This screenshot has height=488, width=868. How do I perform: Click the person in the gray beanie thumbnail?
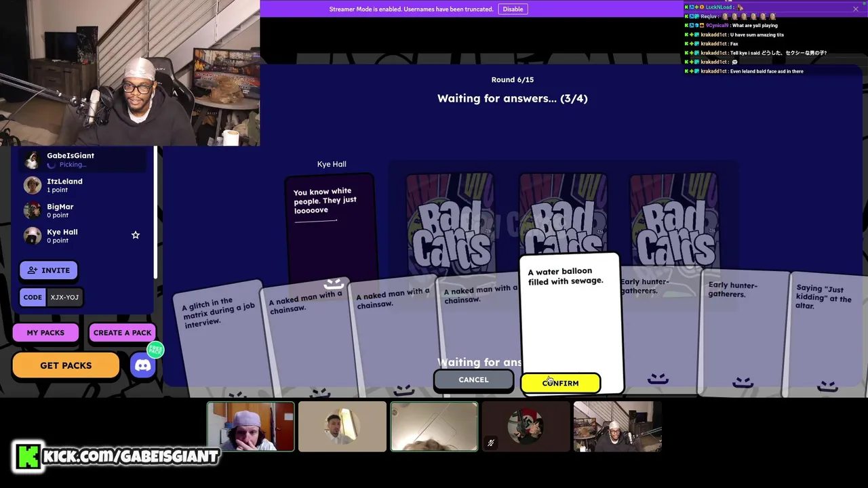251,426
